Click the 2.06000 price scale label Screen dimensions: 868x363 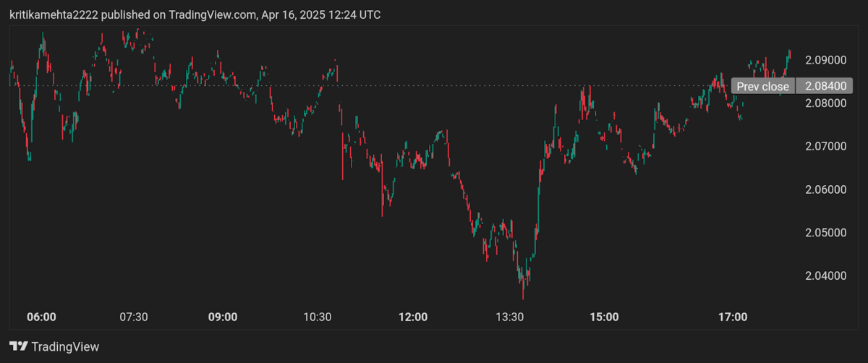pyautogui.click(x=825, y=190)
